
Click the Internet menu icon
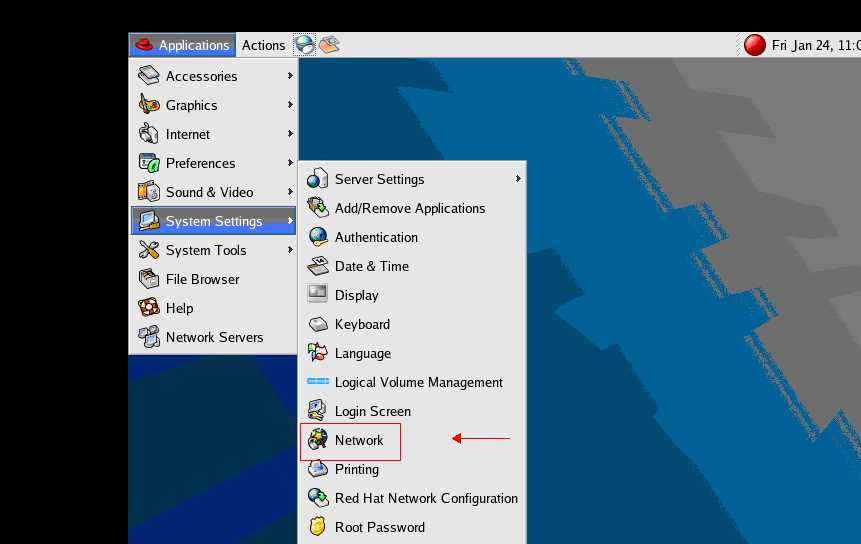tap(148, 134)
